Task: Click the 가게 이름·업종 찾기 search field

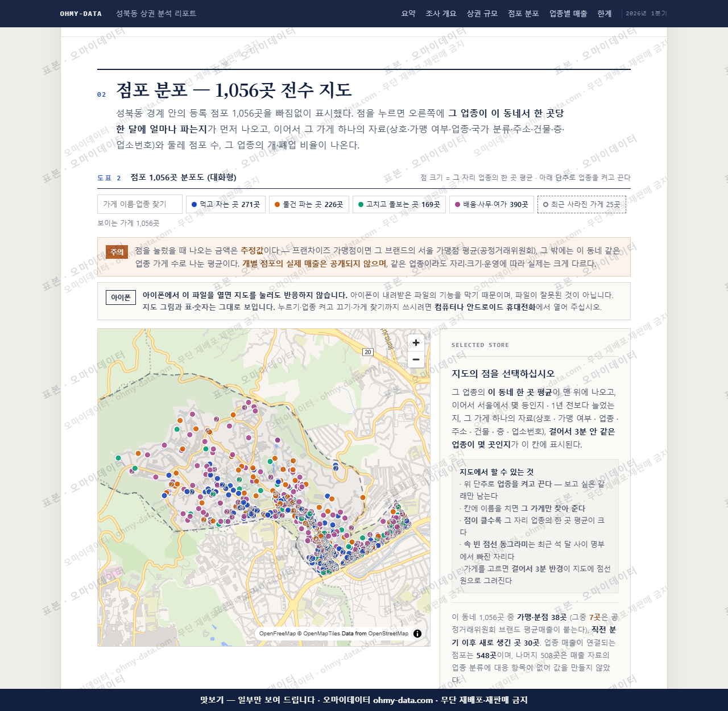Action: [140, 204]
